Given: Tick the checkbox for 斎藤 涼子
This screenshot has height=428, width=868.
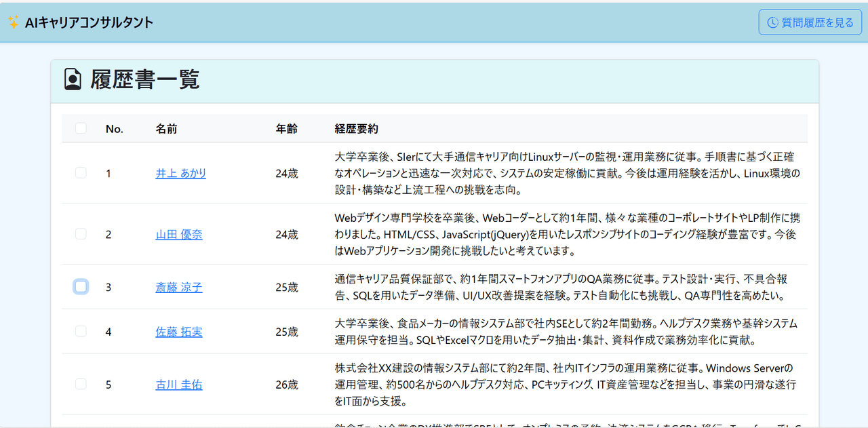Looking at the screenshot, I should click(x=81, y=287).
